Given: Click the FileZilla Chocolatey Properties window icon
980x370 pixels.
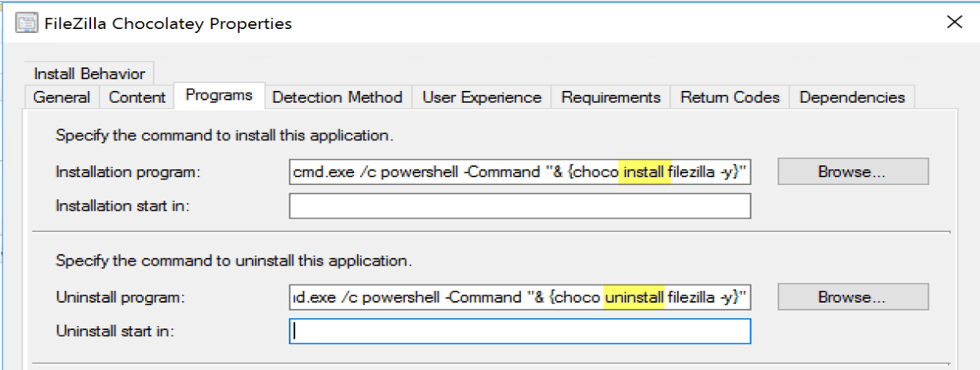Looking at the screenshot, I should pyautogui.click(x=27, y=24).
